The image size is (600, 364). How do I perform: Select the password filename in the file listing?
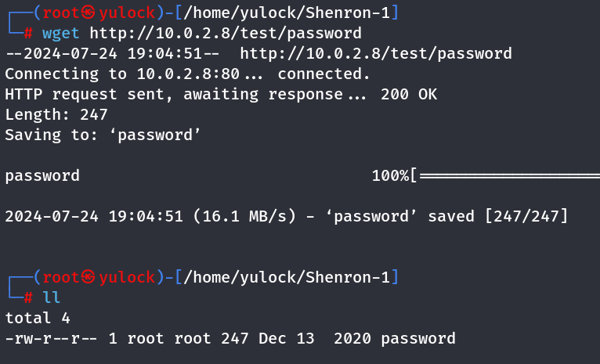pyautogui.click(x=417, y=338)
